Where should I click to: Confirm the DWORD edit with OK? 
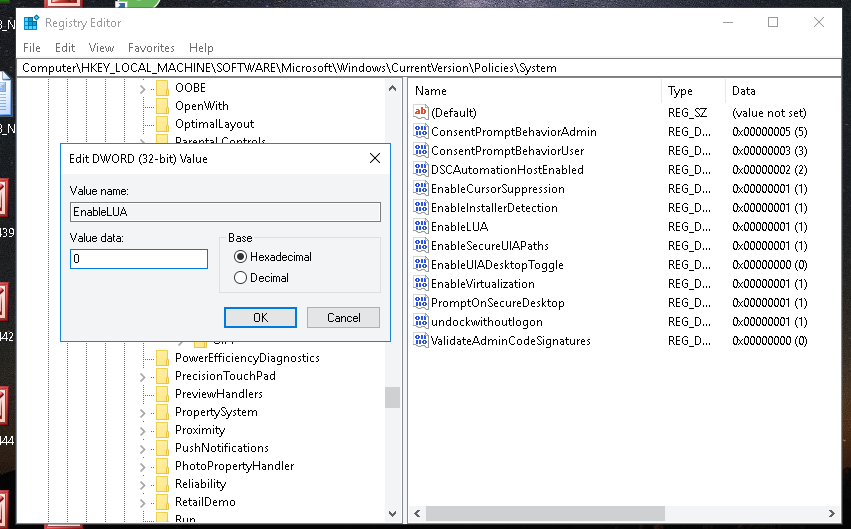pos(260,318)
